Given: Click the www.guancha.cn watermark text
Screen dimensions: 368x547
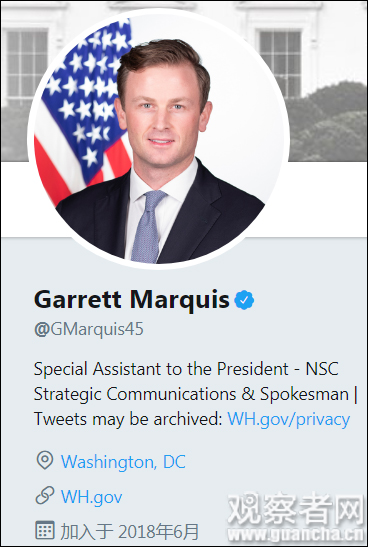Looking at the screenshot, I should tap(295, 534).
